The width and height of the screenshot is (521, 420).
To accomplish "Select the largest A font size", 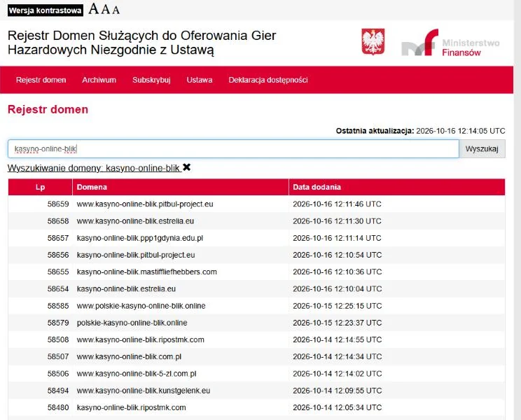I will pyautogui.click(x=94, y=9).
